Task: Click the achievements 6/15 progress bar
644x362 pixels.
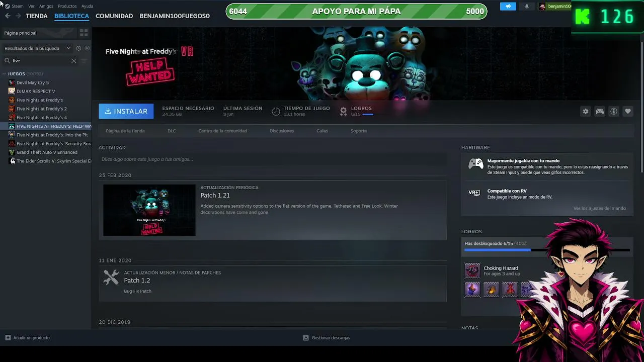Action: pyautogui.click(x=547, y=250)
